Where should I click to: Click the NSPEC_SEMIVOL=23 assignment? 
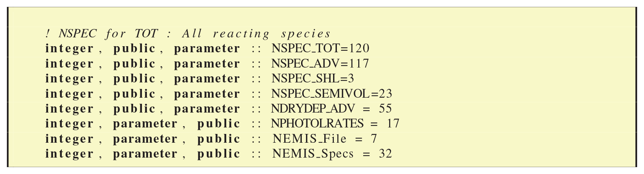point(332,93)
